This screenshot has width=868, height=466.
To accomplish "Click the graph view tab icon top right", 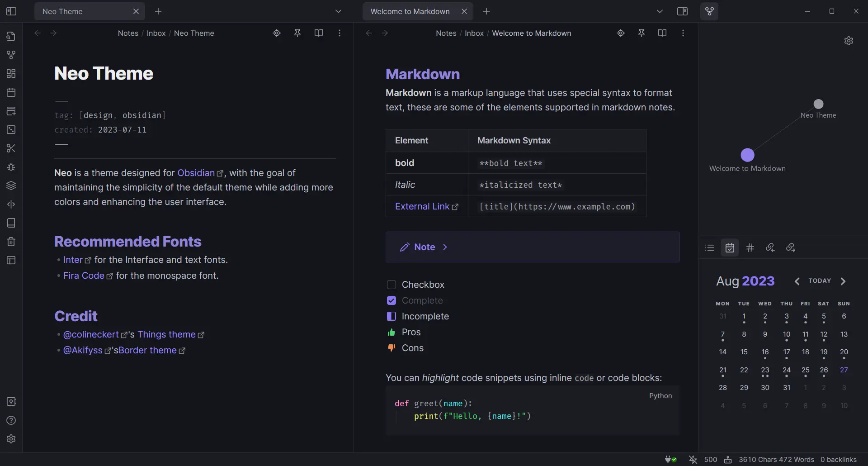I will tap(709, 11).
